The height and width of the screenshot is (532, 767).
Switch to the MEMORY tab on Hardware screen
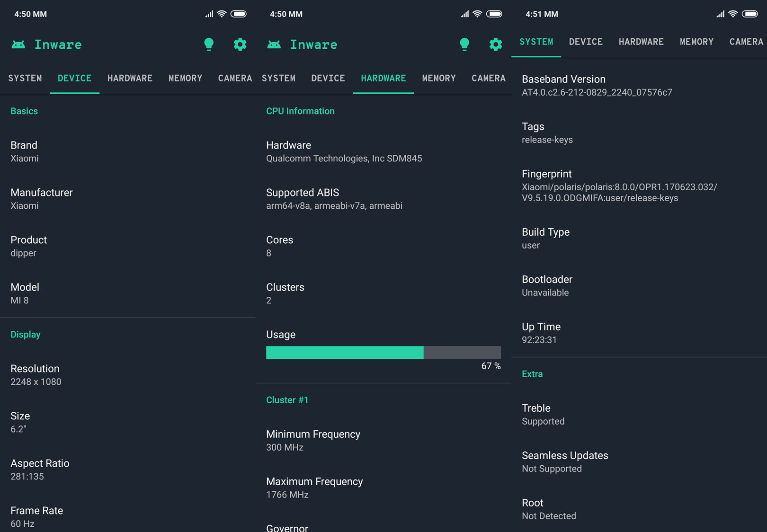[x=439, y=78]
